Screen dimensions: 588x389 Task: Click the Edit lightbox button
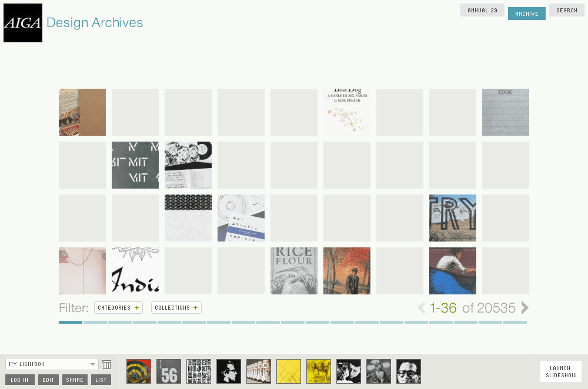pyautogui.click(x=48, y=380)
